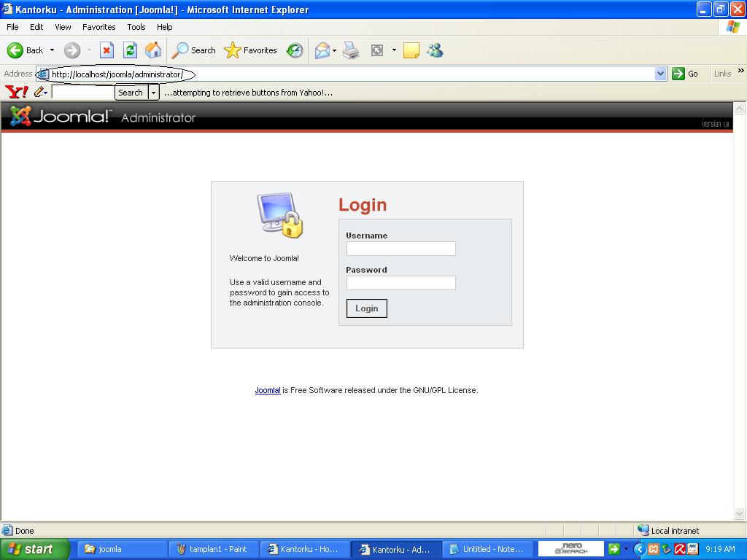Open the Search magnifier toolbar button
This screenshot has width=747, height=560.
193,50
